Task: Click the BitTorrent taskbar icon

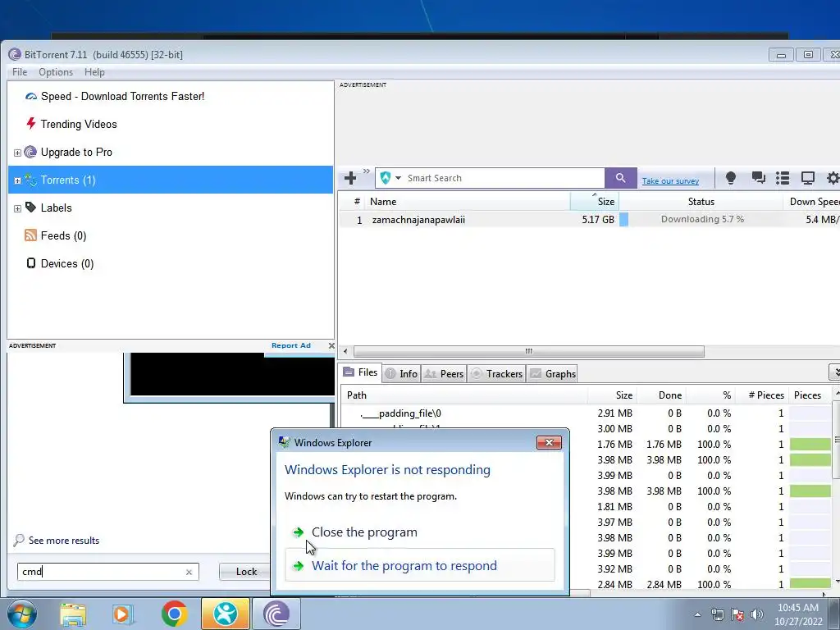Action: (276, 614)
